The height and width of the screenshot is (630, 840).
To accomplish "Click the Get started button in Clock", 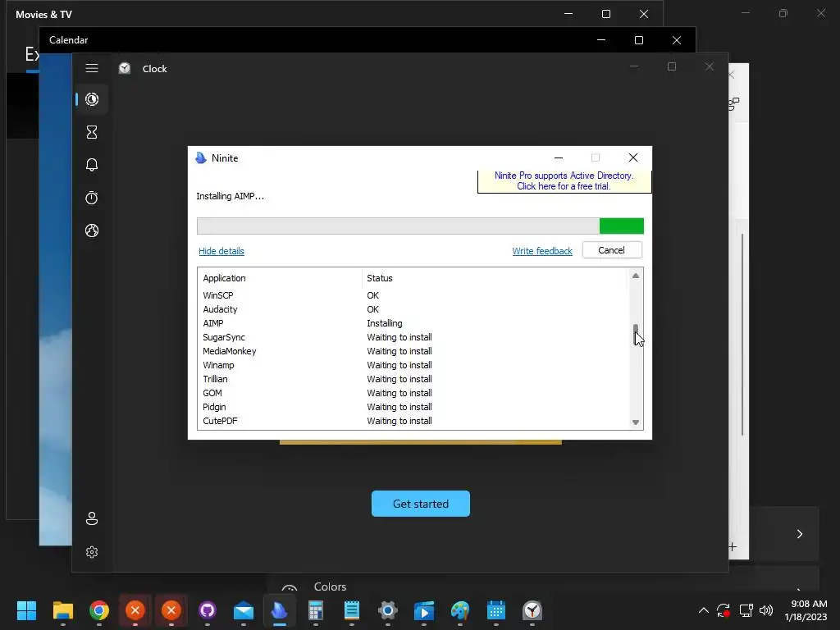I will click(421, 504).
